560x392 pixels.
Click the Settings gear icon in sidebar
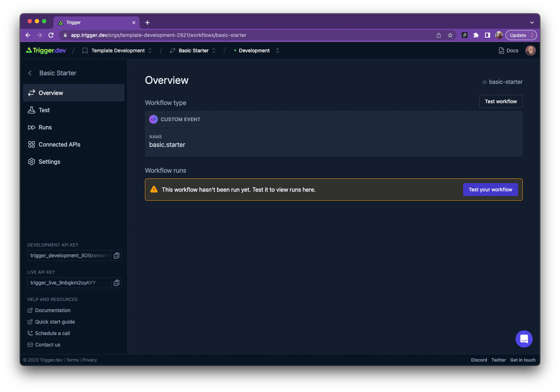[31, 162]
